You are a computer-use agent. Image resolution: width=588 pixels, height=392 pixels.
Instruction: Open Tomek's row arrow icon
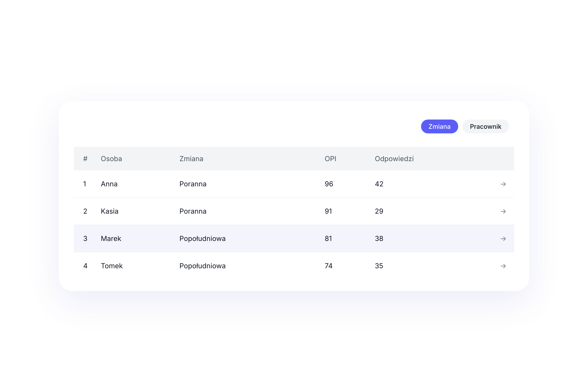point(503,266)
